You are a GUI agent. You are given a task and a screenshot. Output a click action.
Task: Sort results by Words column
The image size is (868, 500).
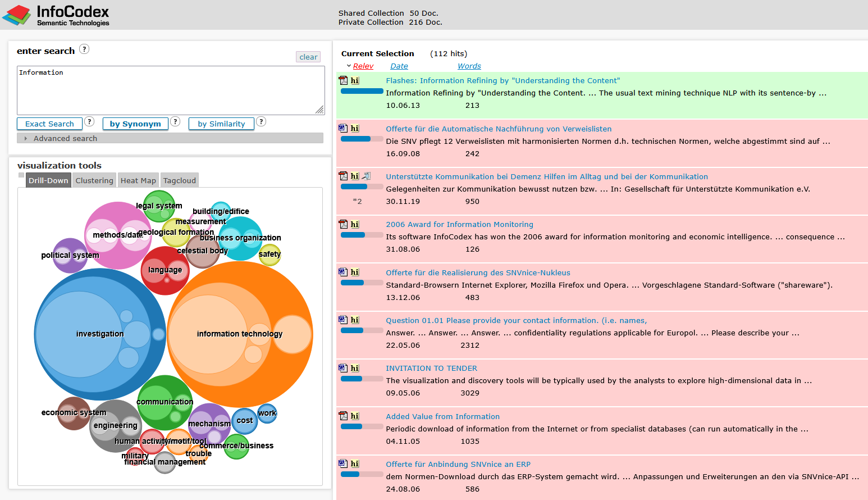point(469,66)
